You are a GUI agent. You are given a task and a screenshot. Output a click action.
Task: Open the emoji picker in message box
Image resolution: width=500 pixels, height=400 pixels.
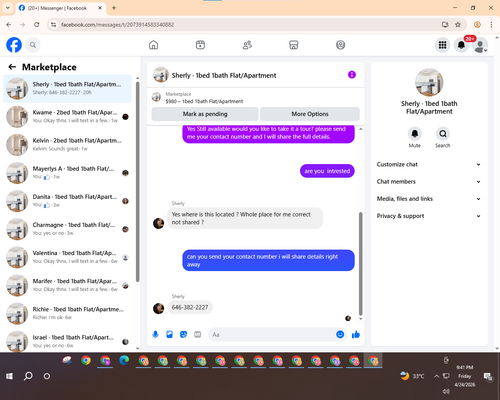pos(340,334)
